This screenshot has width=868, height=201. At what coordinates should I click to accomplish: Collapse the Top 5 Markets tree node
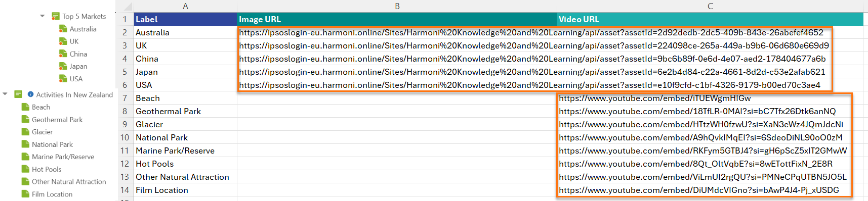[43, 16]
